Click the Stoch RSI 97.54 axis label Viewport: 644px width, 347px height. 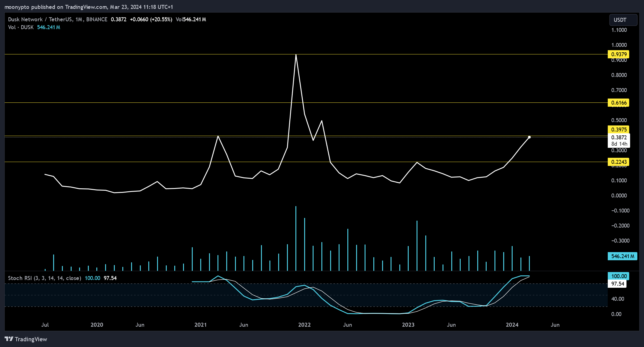click(x=617, y=284)
